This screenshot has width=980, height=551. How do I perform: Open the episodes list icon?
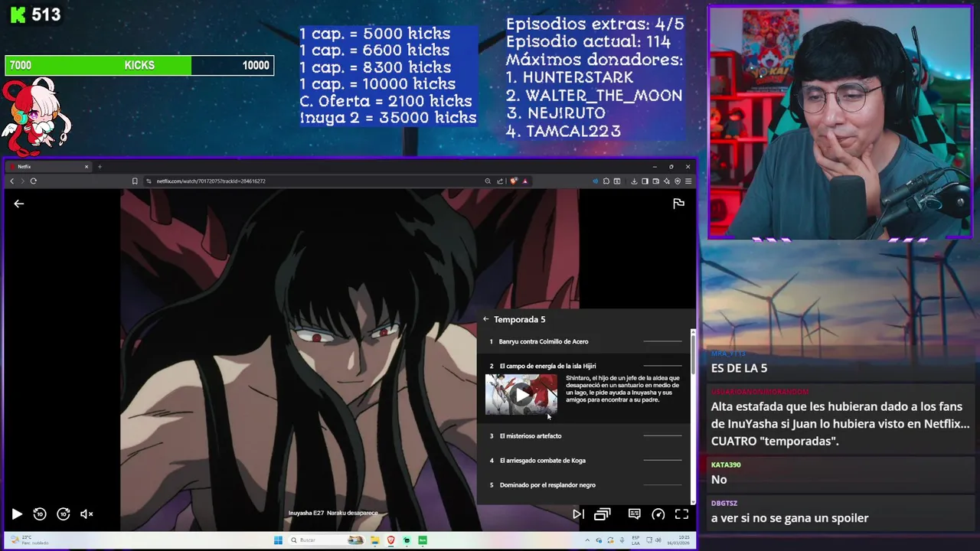603,514
